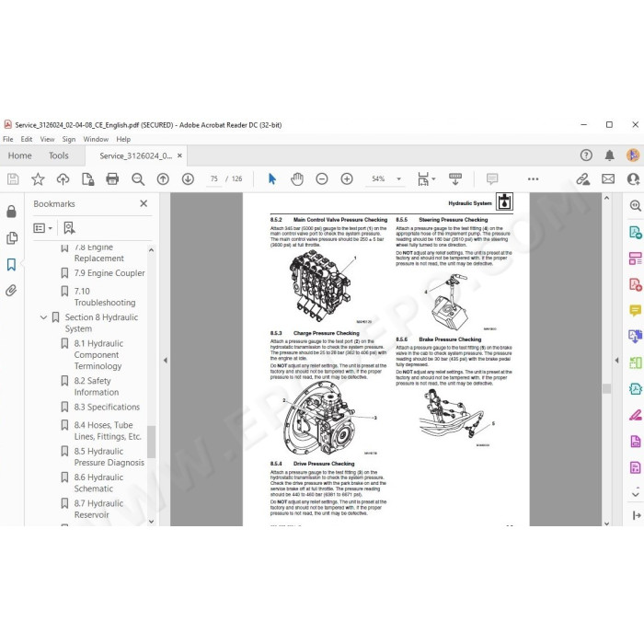Upload file to cloud icon
The width and height of the screenshot is (644, 644).
pyautogui.click(x=63, y=179)
